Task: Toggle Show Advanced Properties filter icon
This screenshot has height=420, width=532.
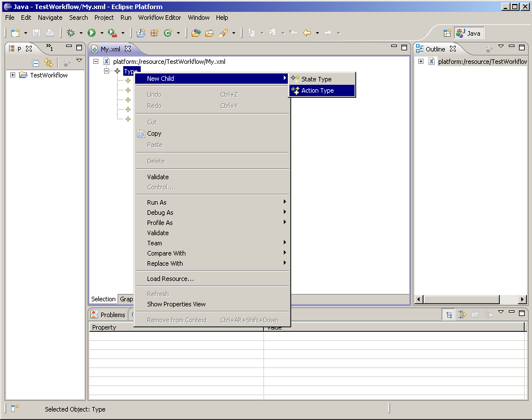Action: (x=462, y=315)
